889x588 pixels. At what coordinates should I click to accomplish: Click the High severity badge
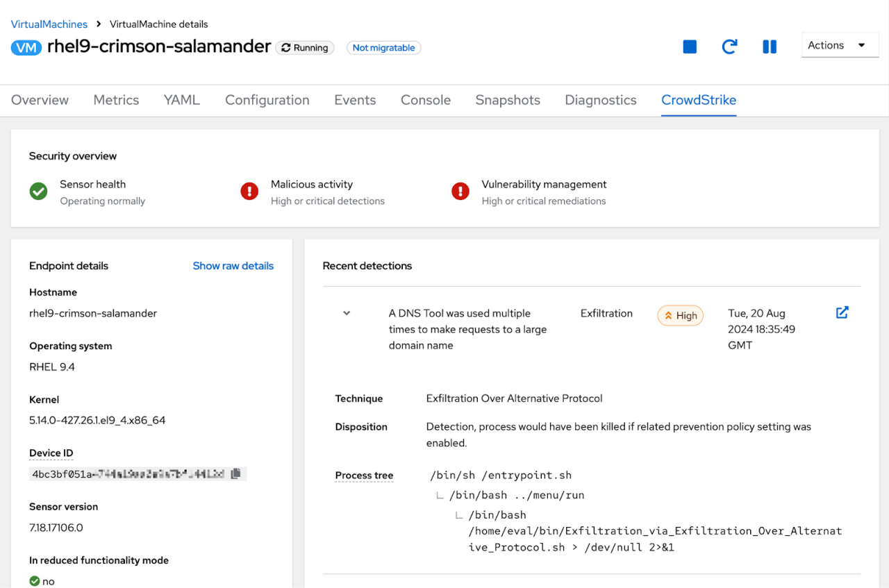pos(681,315)
